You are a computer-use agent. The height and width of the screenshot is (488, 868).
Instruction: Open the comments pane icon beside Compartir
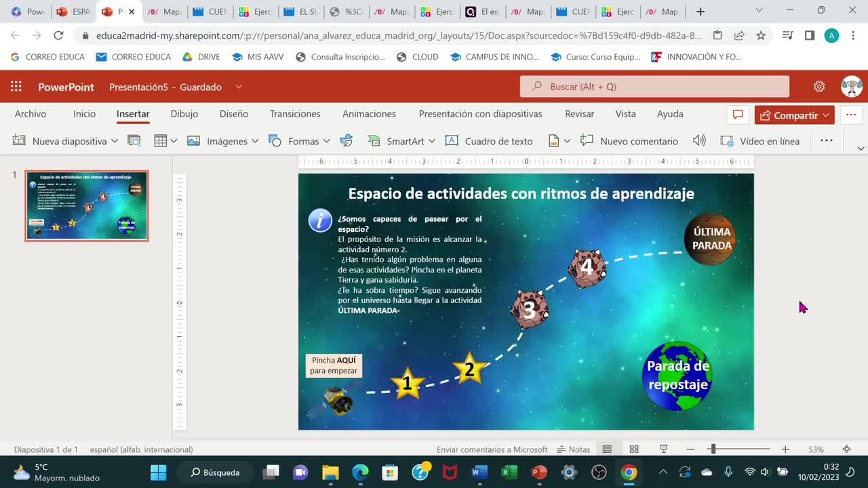(x=738, y=115)
